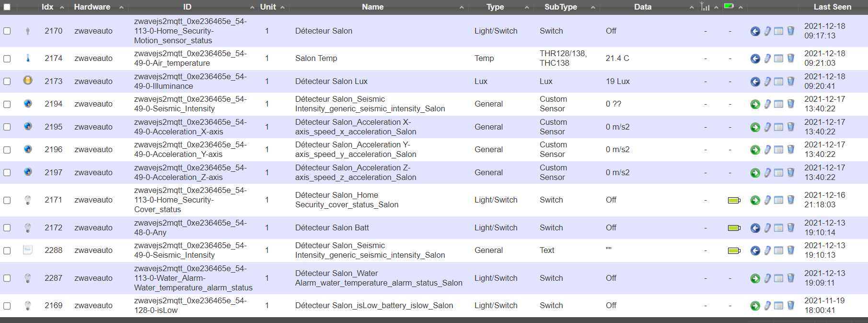Sort the table by Idx column

pos(47,7)
